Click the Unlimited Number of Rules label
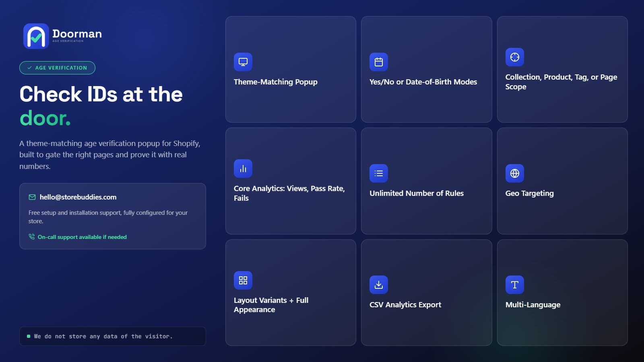 [x=417, y=193]
